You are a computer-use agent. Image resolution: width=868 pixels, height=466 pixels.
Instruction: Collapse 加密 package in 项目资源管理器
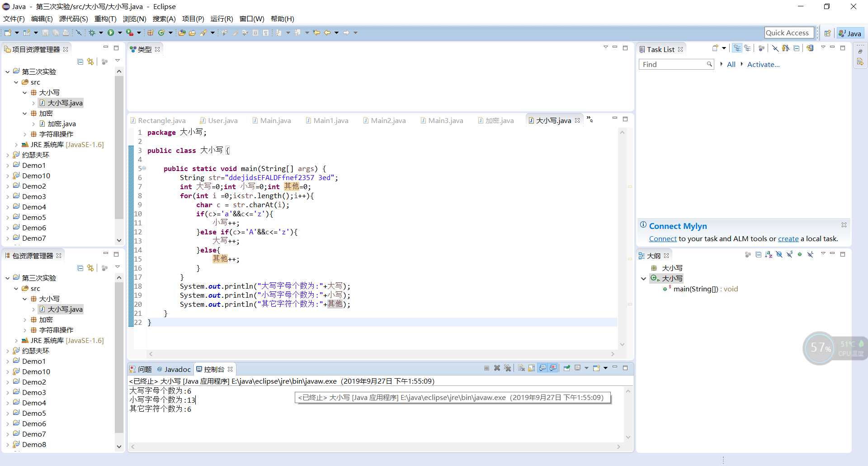coord(25,114)
